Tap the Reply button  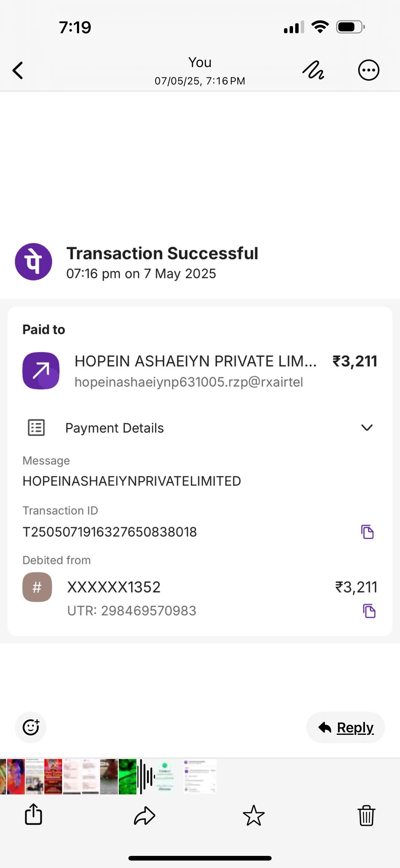(345, 727)
